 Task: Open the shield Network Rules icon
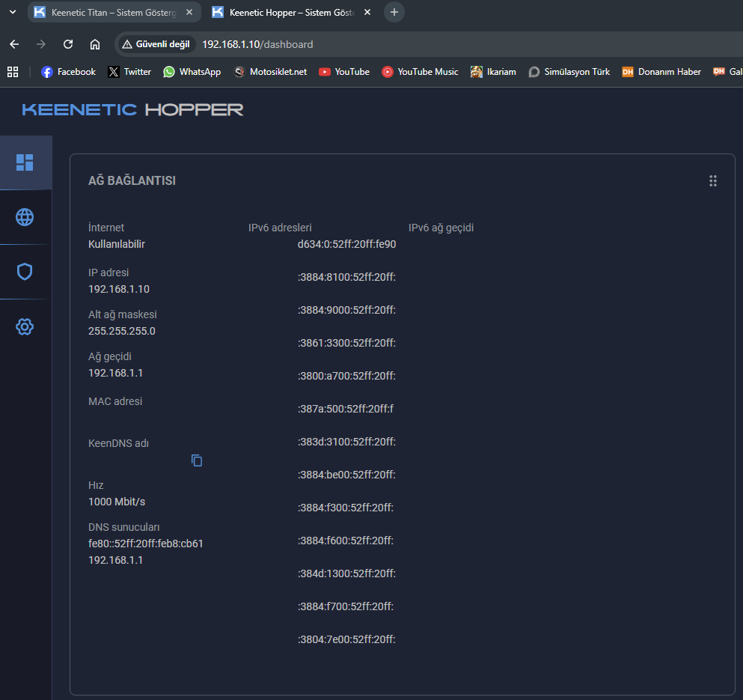(x=25, y=272)
